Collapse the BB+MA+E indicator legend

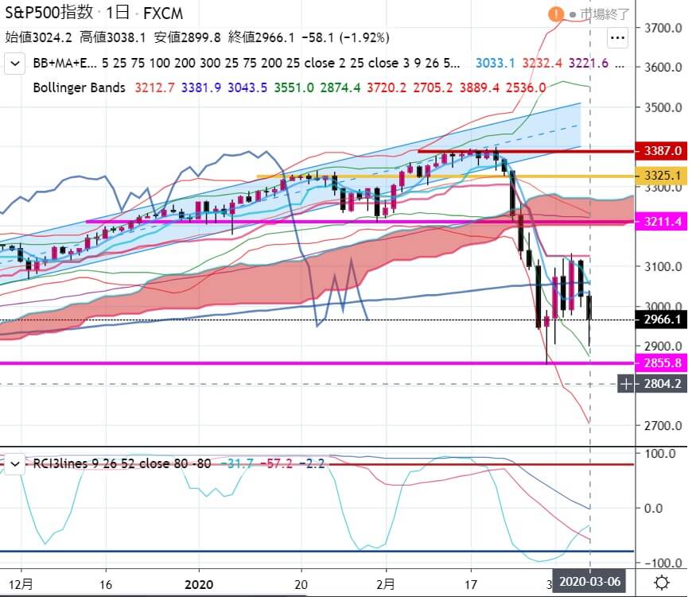click(x=15, y=64)
